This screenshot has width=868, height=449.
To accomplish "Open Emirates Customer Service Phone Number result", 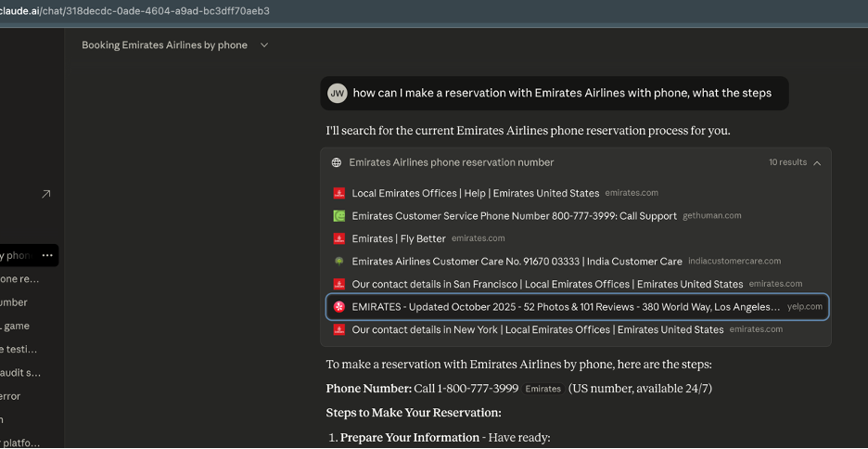I will (x=514, y=216).
